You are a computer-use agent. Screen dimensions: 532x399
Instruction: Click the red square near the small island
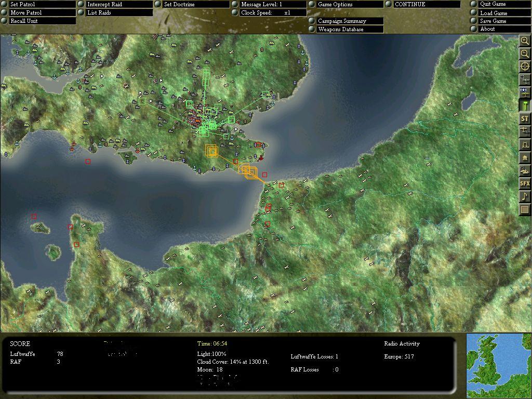(34, 217)
